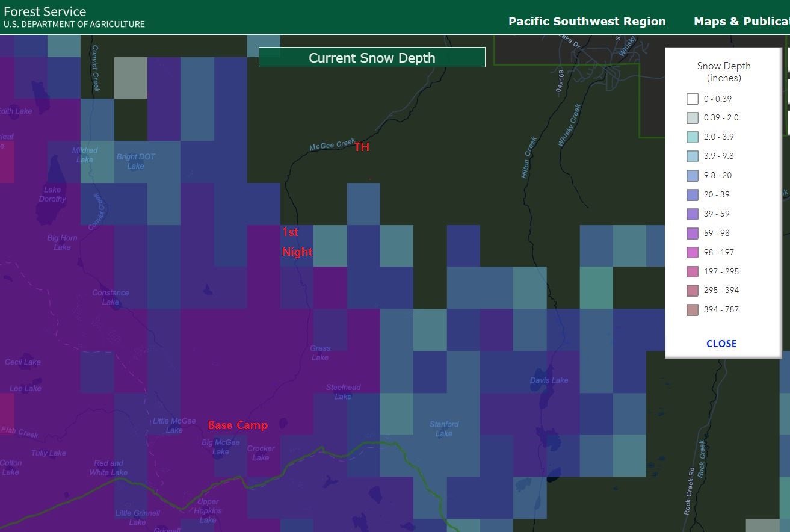Viewport: 790px width, 532px height.
Task: Click the Base Camp map annotation
Action: click(238, 425)
